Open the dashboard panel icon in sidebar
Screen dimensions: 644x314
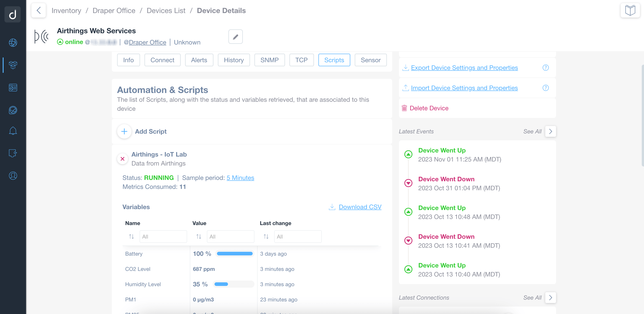pos(13,88)
